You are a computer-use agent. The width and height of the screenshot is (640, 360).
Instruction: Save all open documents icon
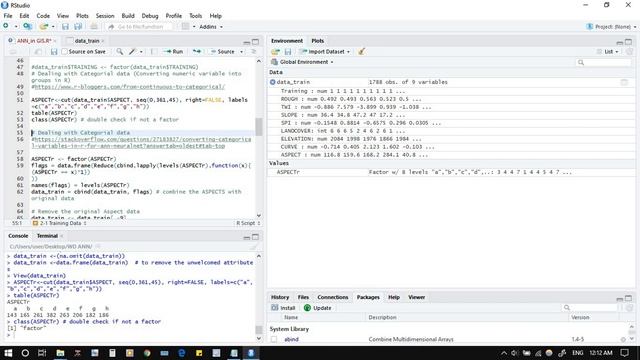click(x=78, y=27)
